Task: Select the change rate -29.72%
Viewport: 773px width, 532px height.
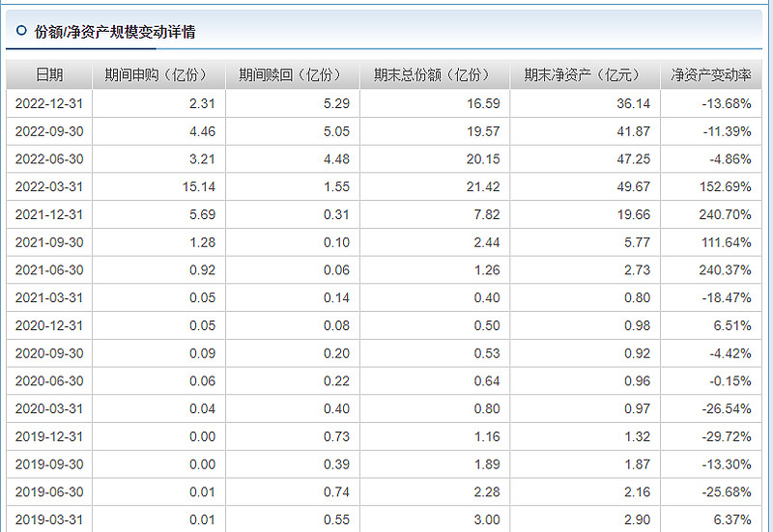Action: tap(727, 436)
